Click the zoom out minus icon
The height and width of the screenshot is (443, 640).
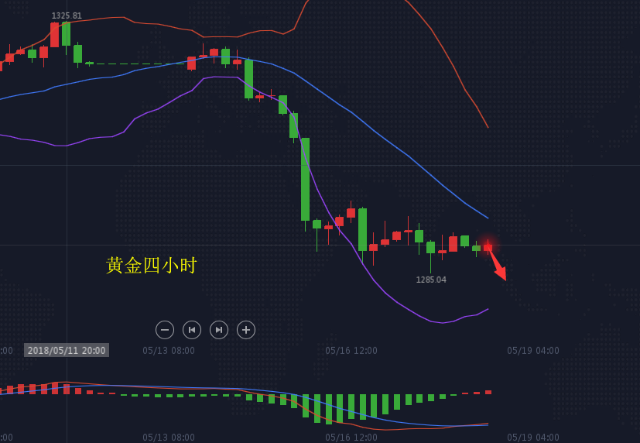click(x=165, y=329)
